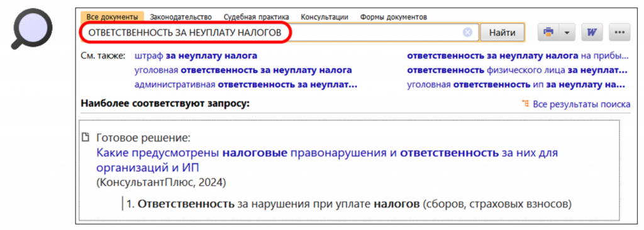Clear the search query with X icon
644x230 pixels.
467,33
